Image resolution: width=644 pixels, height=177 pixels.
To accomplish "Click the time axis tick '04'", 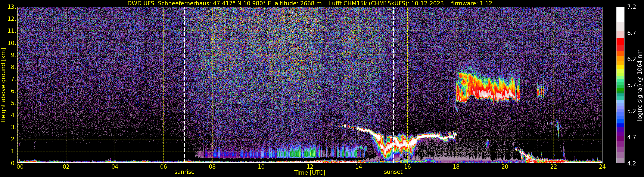I will coord(115,167).
